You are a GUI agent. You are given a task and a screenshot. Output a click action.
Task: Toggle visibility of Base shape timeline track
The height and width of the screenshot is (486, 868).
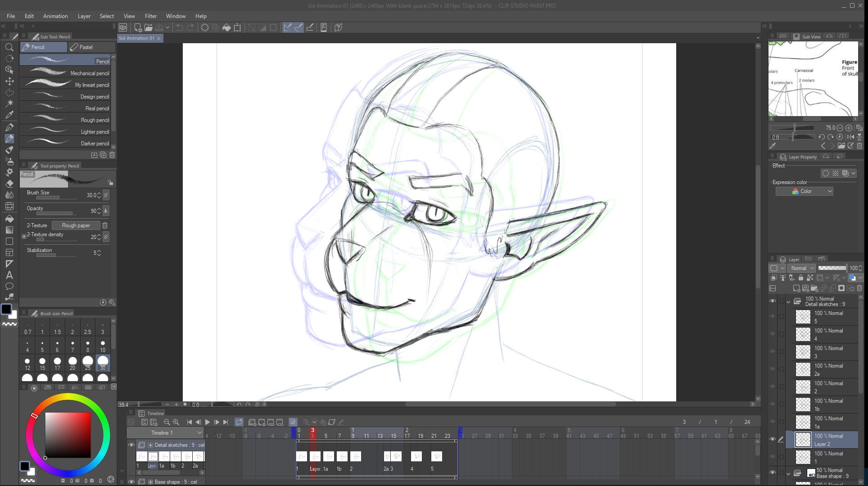[x=131, y=482]
